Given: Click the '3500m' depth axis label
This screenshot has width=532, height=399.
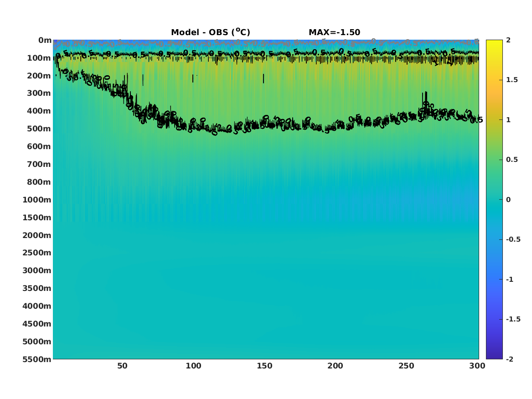Looking at the screenshot, I should [x=37, y=288].
